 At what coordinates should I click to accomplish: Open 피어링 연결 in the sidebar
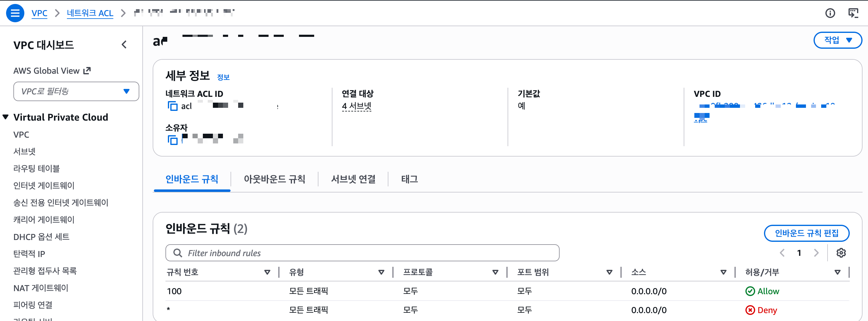(33, 305)
